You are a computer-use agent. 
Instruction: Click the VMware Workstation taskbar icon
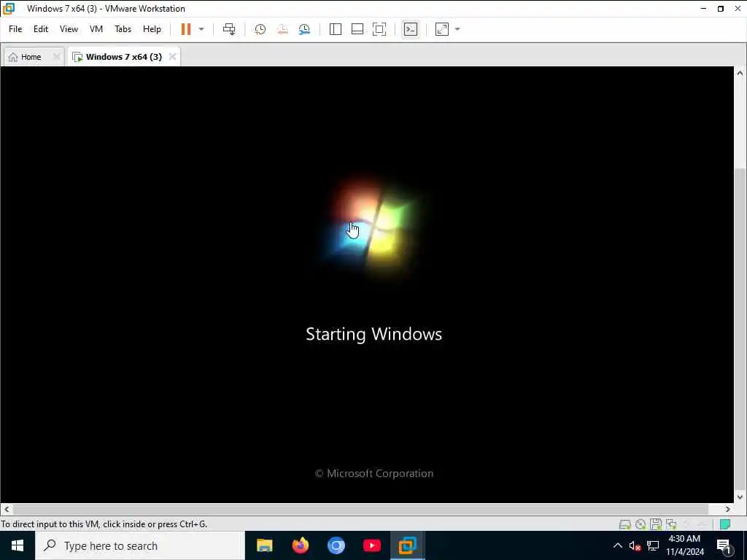pyautogui.click(x=407, y=545)
